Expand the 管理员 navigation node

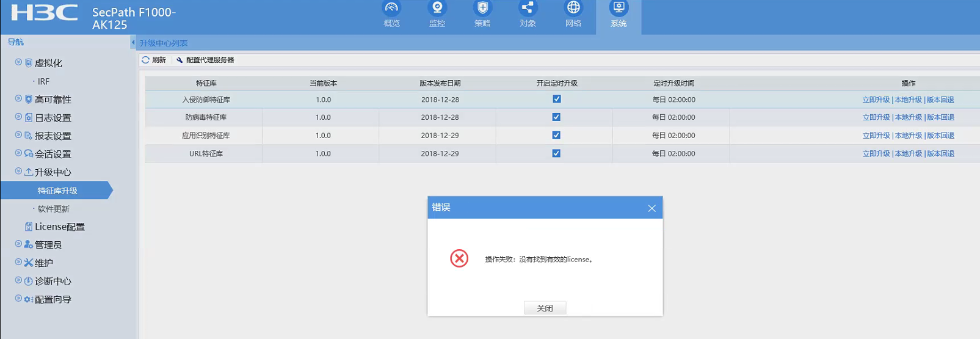18,244
